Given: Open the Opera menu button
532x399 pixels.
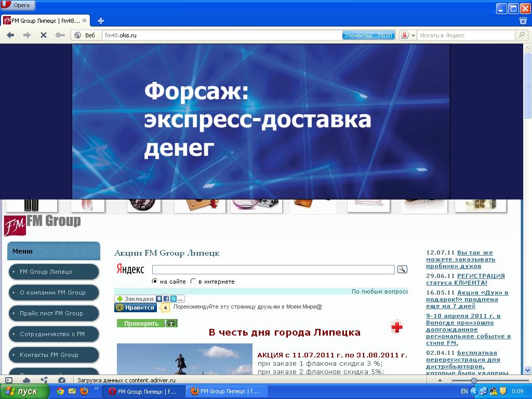Looking at the screenshot, I should click(17, 5).
